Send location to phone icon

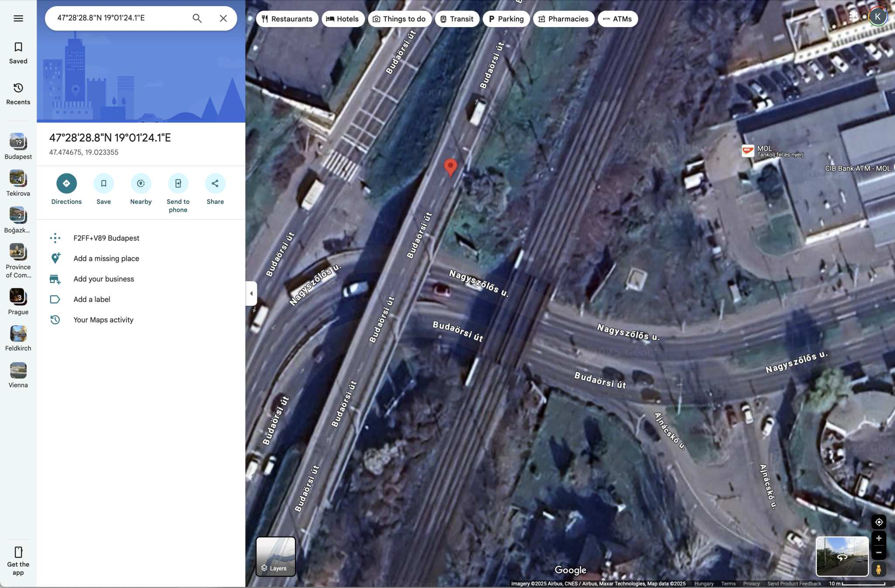(x=178, y=183)
